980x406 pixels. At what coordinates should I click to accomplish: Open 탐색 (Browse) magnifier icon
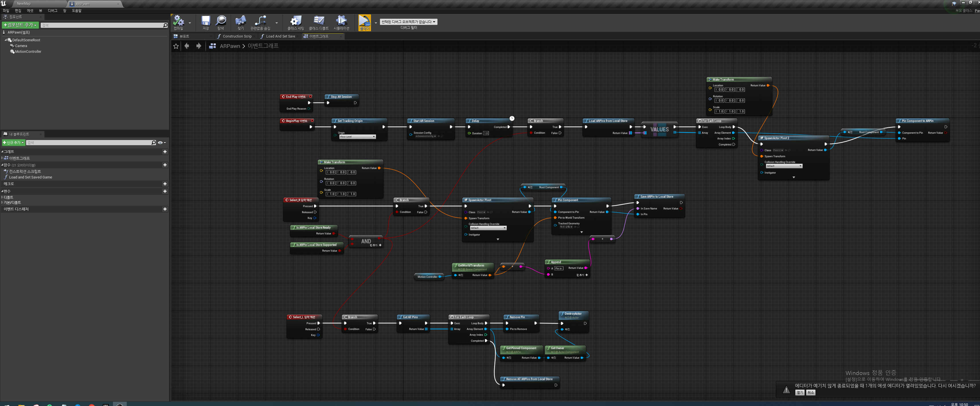coord(221,21)
